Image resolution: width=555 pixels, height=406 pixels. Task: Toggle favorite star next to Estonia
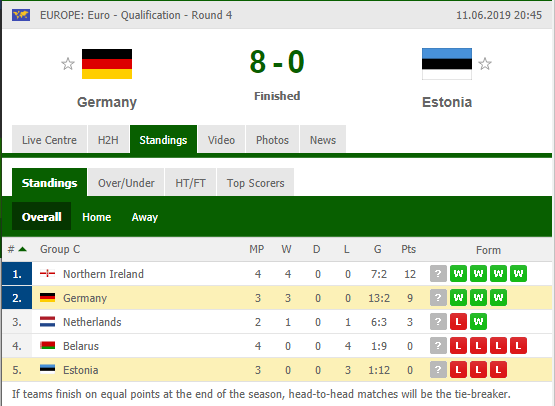coord(485,64)
